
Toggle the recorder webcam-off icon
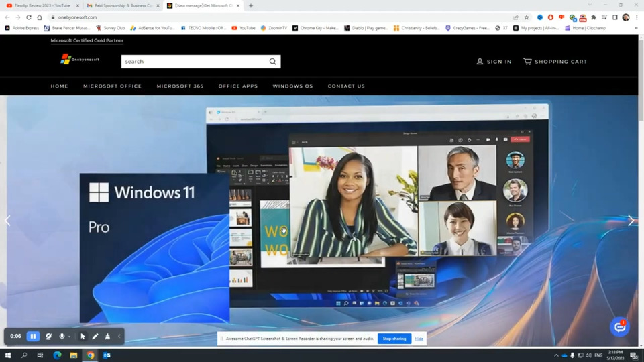pos(48,336)
